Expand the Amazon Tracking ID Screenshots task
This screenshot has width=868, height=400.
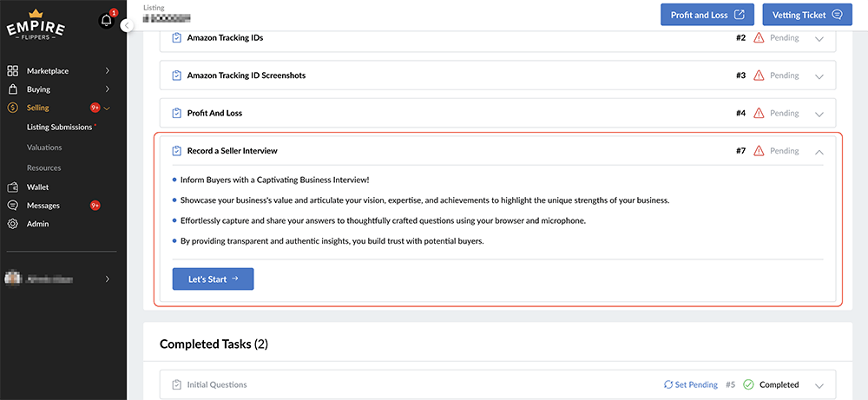pyautogui.click(x=819, y=76)
